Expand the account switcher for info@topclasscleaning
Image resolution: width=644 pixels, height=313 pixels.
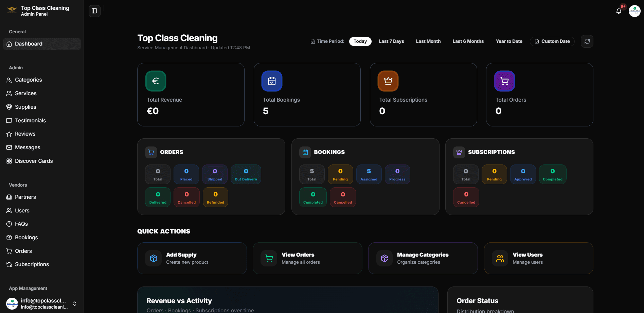(74, 303)
